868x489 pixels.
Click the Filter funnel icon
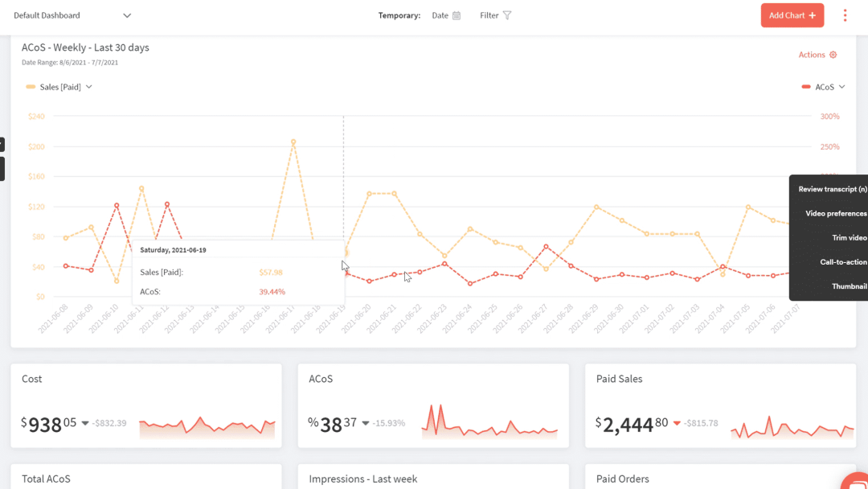[x=508, y=15]
